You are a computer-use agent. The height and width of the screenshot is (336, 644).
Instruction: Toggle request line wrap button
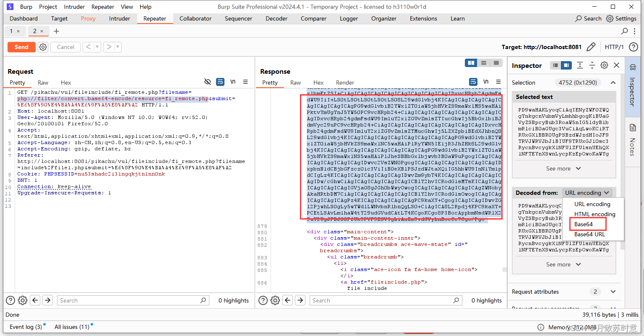pos(220,82)
